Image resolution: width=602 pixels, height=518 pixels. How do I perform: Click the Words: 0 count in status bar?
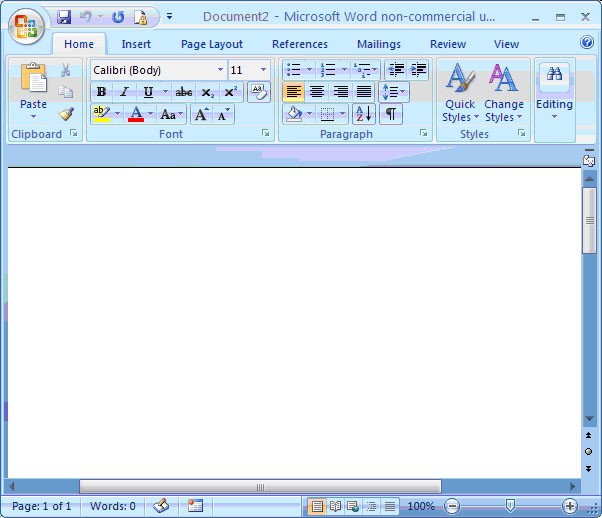112,506
